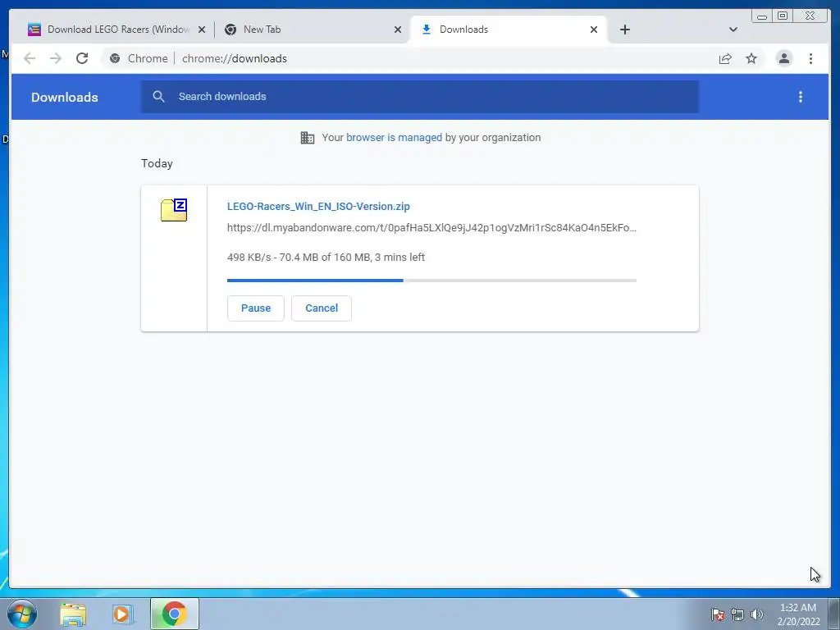
Task: Click the download speed and size status text
Action: tap(326, 257)
